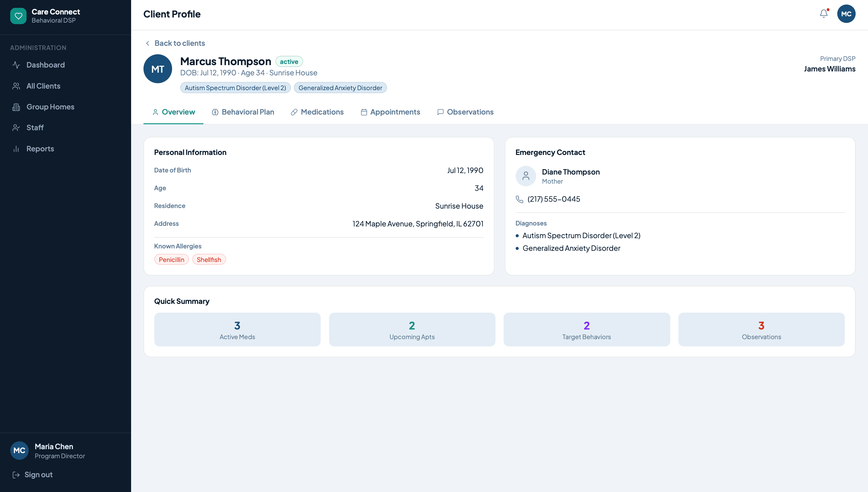
Task: Switch to the Overview tab
Action: coord(174,112)
